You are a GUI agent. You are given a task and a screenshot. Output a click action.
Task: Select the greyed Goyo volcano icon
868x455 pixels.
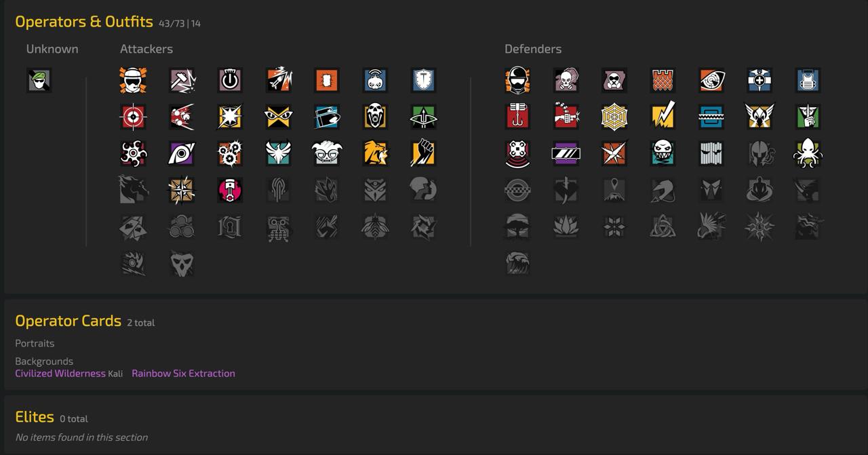point(614,190)
